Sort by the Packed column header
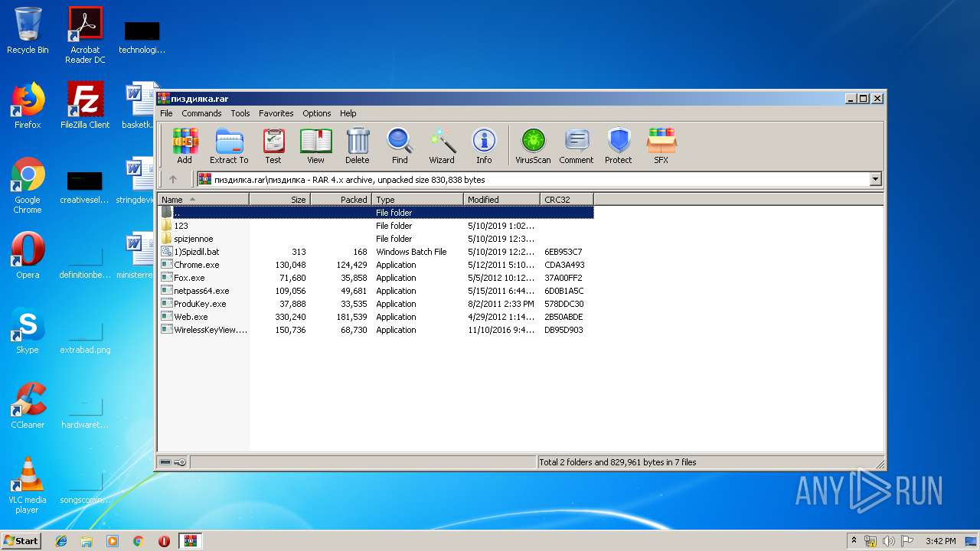This screenshot has height=551, width=980. pos(341,200)
